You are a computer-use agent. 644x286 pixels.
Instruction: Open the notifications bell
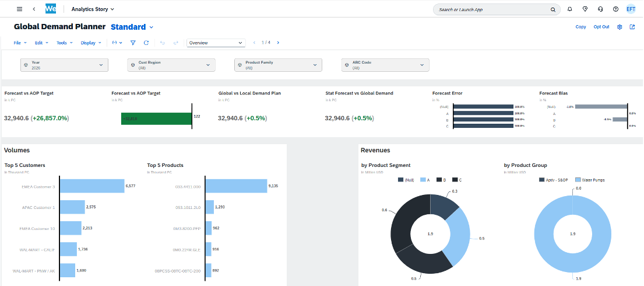click(x=569, y=9)
